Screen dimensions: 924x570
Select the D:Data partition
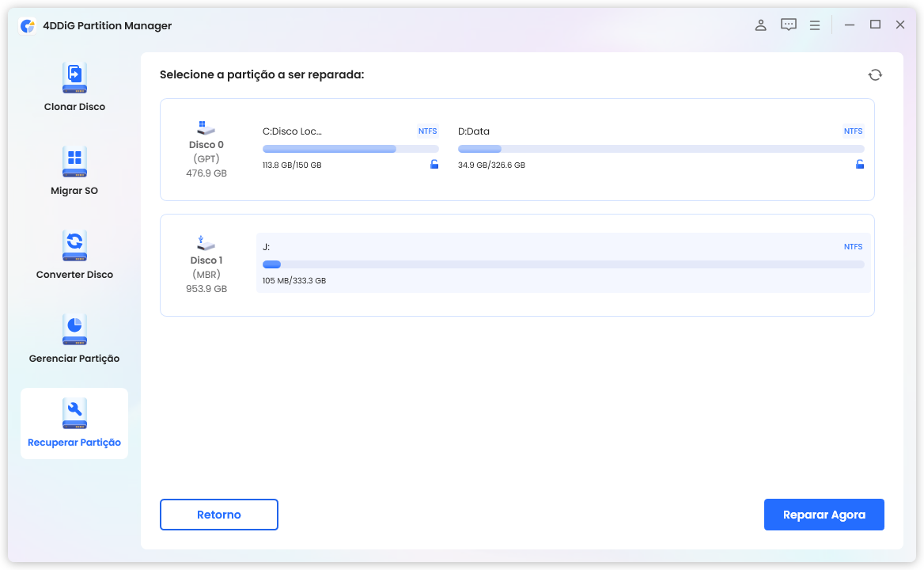[x=661, y=148]
